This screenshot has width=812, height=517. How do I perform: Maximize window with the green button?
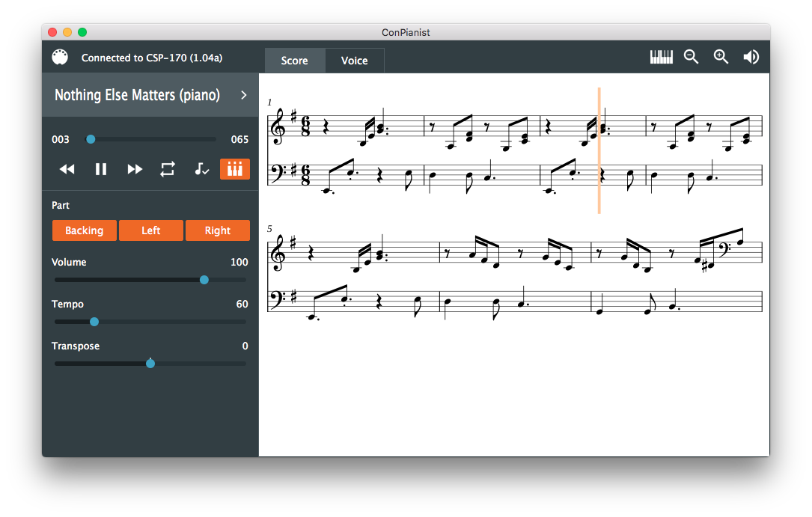pos(82,32)
